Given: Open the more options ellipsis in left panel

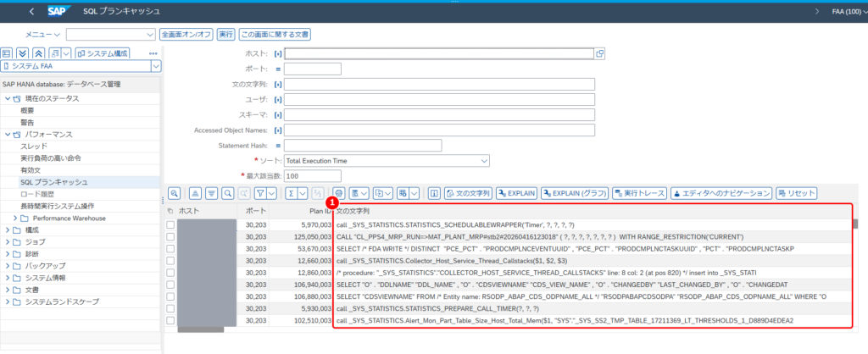Looking at the screenshot, I should [x=154, y=53].
